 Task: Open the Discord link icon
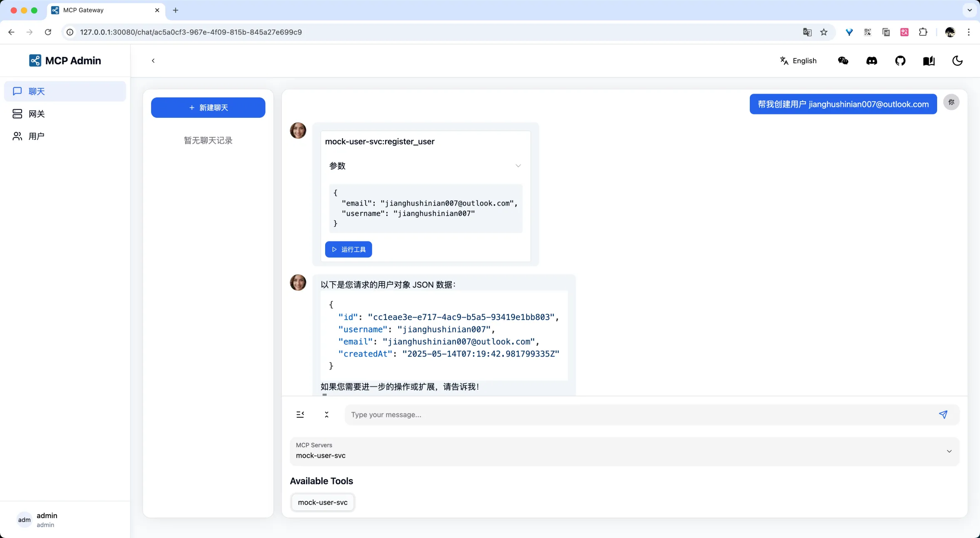pyautogui.click(x=871, y=61)
